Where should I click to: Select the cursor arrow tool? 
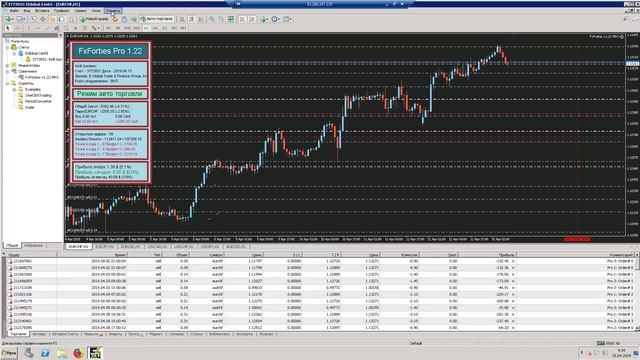tap(7, 28)
